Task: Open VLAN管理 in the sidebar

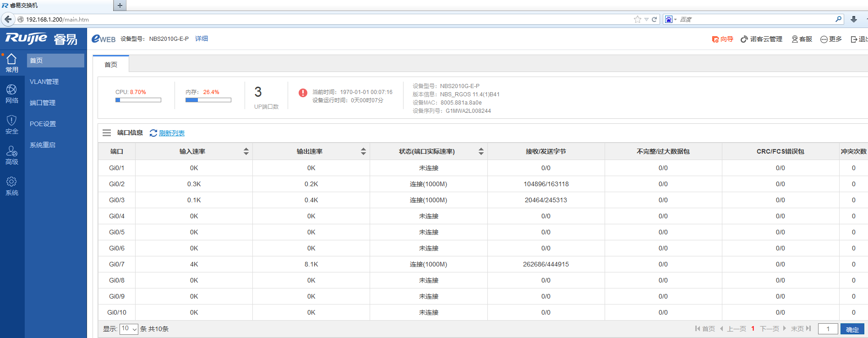Action: pos(44,82)
